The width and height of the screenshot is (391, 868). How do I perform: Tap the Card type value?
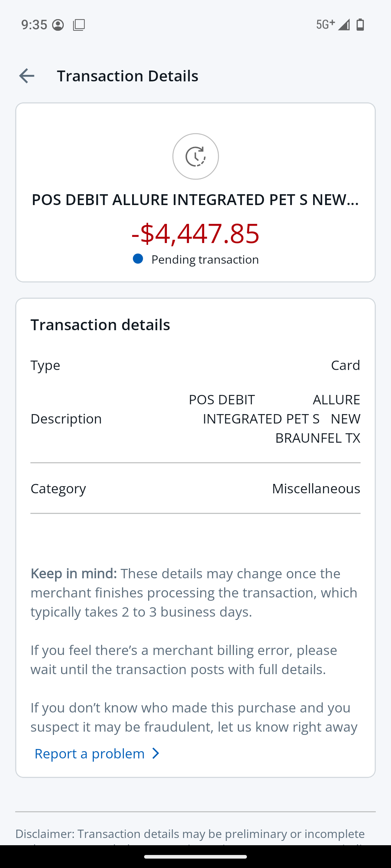point(345,365)
